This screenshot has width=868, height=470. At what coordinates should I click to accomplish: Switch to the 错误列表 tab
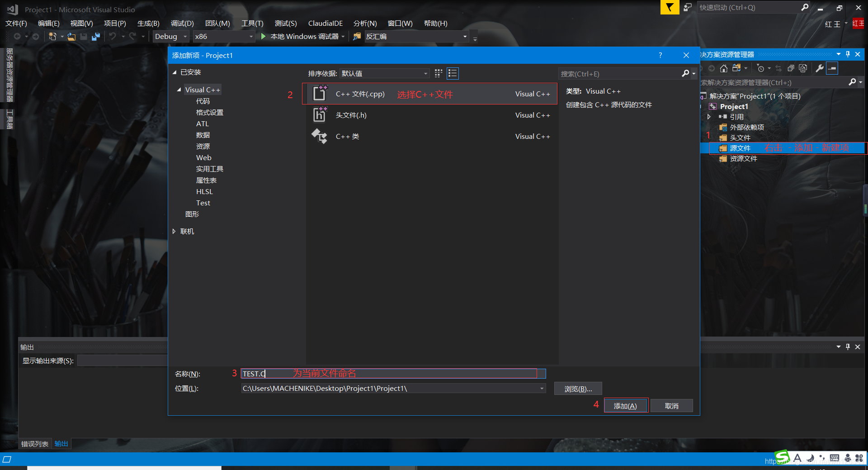(x=35, y=444)
